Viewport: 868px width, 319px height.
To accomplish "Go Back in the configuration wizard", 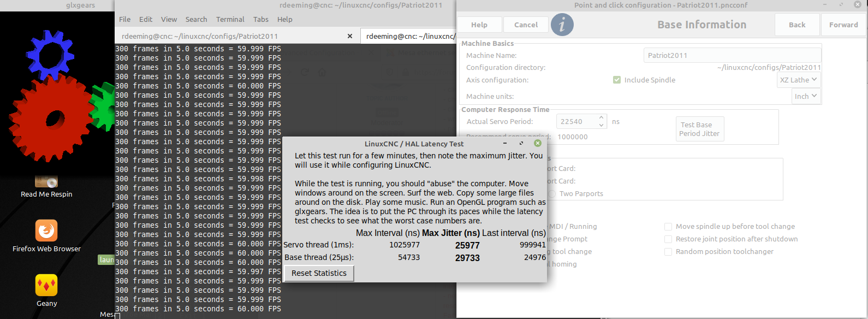I will [x=797, y=25].
